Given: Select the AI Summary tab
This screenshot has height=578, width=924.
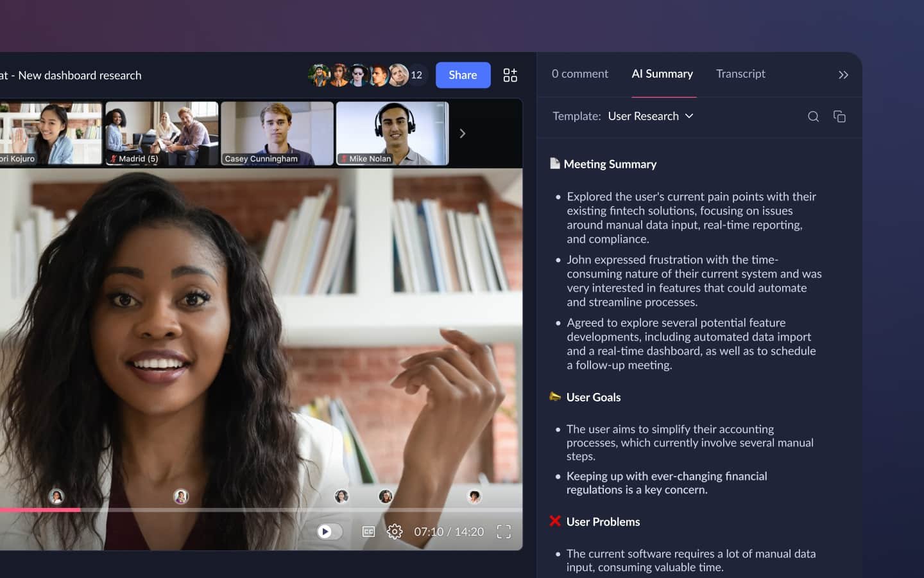Looking at the screenshot, I should point(662,74).
